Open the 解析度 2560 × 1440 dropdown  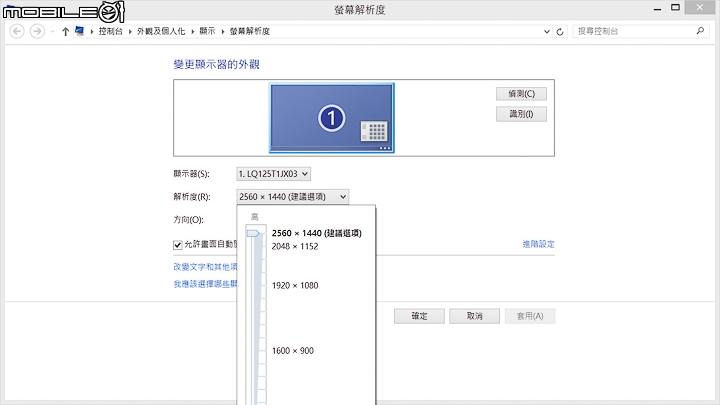292,197
